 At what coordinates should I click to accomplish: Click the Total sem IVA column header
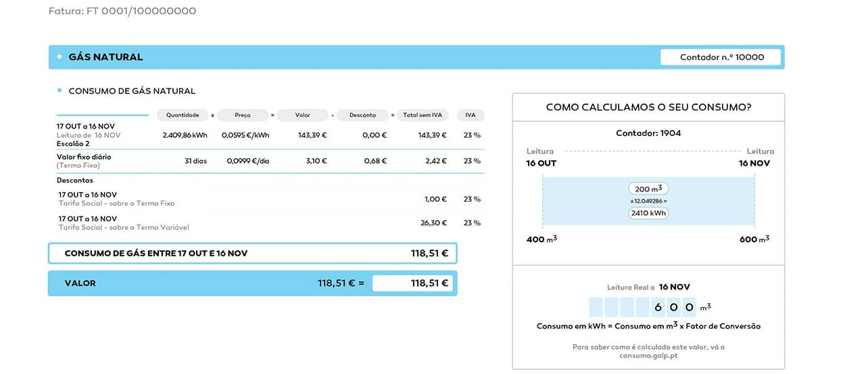click(x=423, y=115)
